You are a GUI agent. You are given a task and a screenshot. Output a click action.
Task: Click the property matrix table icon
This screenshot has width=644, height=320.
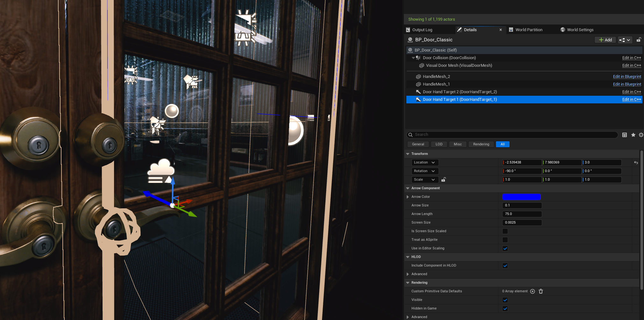(624, 135)
